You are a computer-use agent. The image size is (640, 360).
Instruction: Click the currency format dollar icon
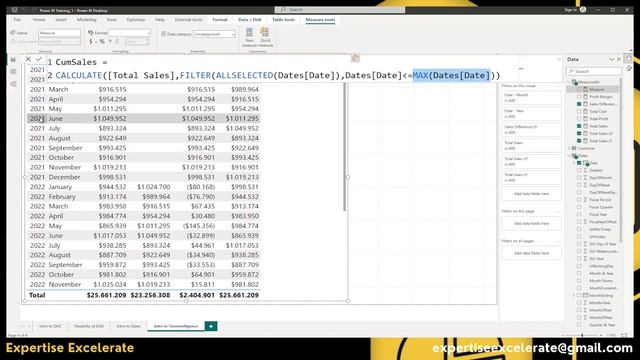click(91, 42)
